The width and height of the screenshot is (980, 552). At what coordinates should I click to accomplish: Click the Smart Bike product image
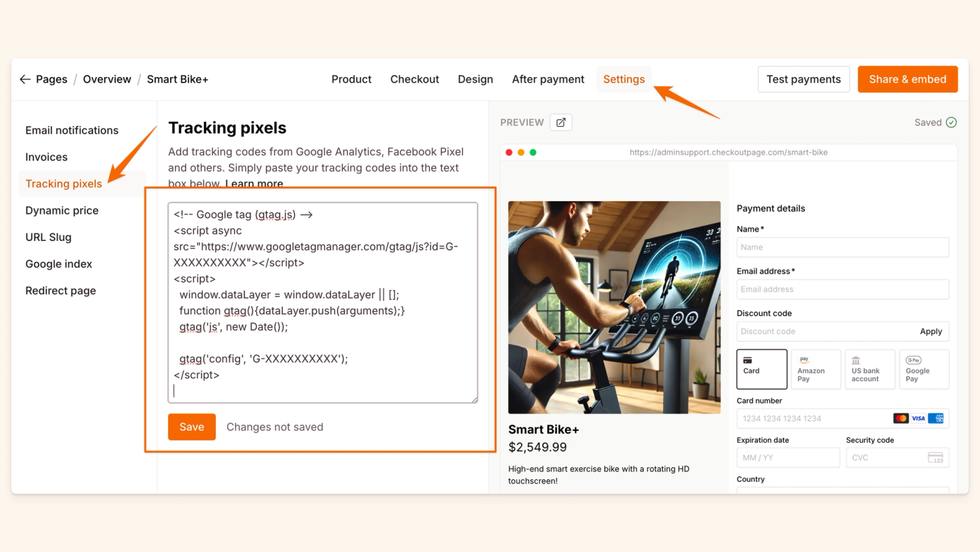[x=614, y=308]
